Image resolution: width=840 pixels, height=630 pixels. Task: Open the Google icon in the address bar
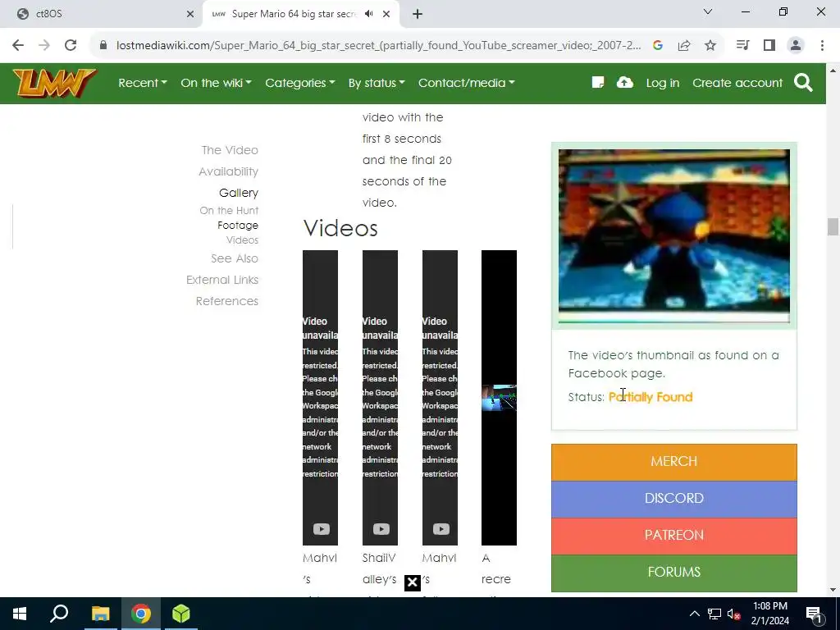tap(658, 46)
